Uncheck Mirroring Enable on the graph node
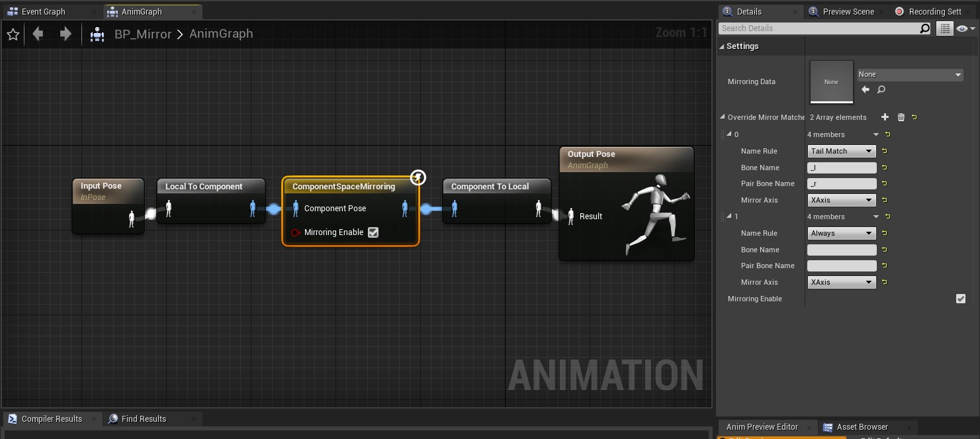The width and height of the screenshot is (980, 439). pyautogui.click(x=373, y=232)
